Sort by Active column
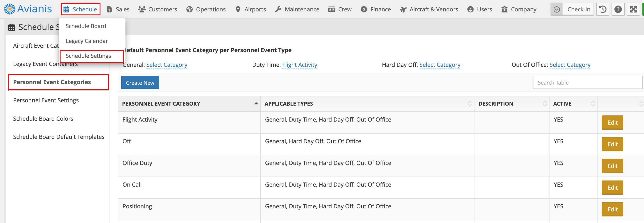 (x=573, y=104)
